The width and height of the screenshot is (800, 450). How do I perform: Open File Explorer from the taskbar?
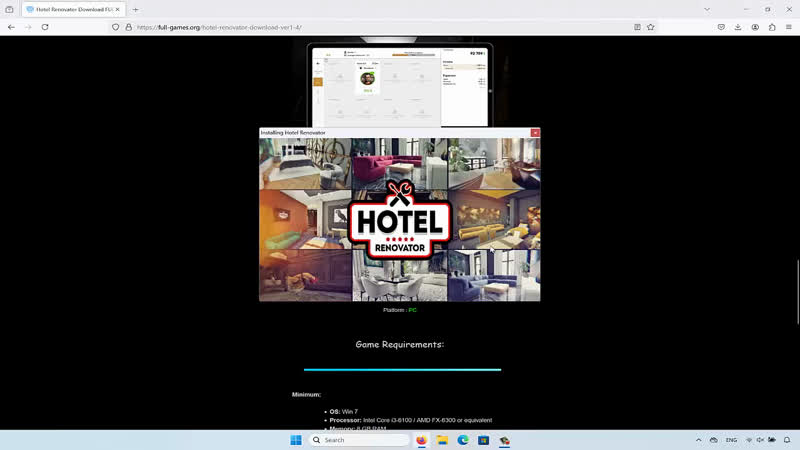point(442,440)
